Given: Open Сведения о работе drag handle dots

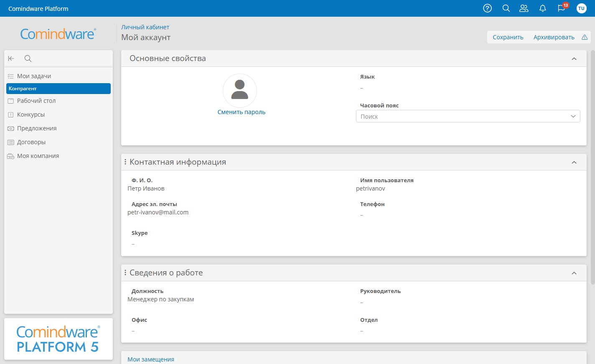Looking at the screenshot, I should [125, 272].
